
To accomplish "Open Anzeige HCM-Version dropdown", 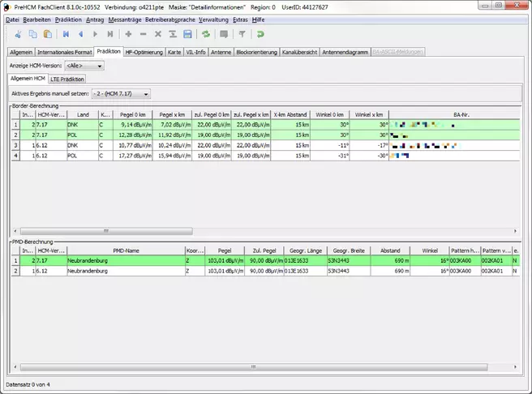I will click(84, 66).
